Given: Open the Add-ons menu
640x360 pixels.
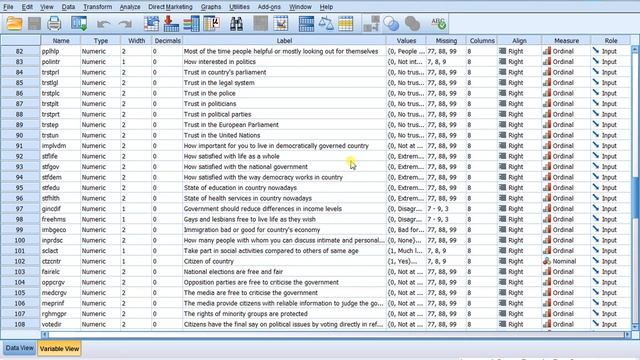Looking at the screenshot, I should (x=269, y=7).
